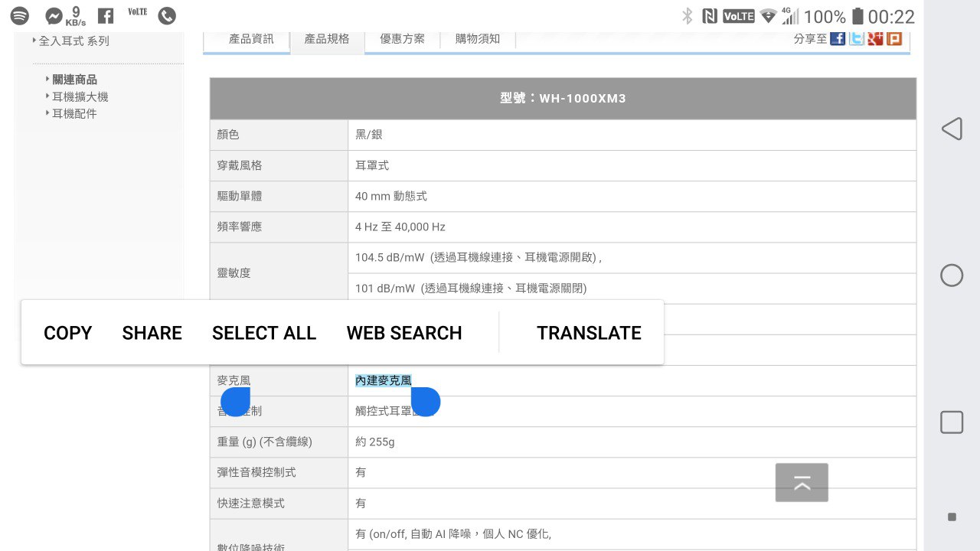980x551 pixels.
Task: Click the 穿戴風格 row label
Action: coord(239,165)
